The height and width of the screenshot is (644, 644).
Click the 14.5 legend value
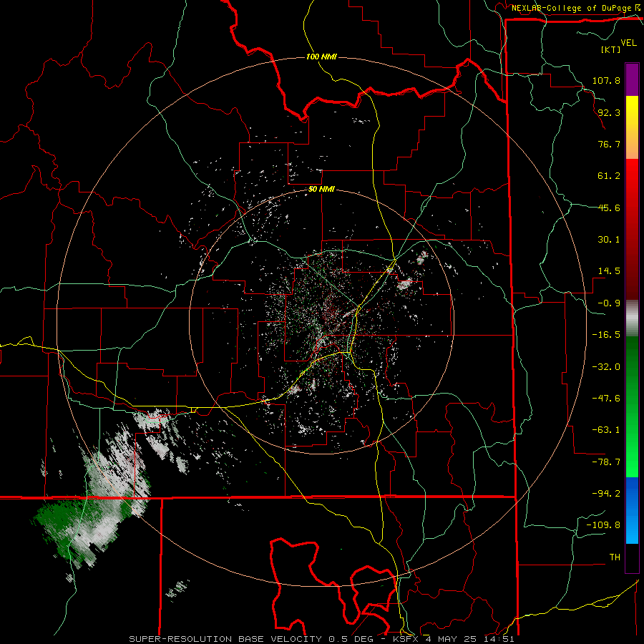(x=609, y=271)
